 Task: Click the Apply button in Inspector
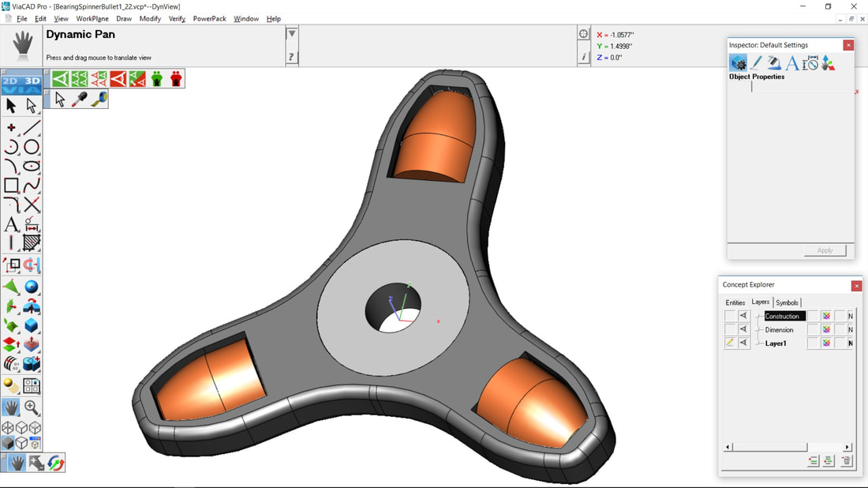pos(825,250)
